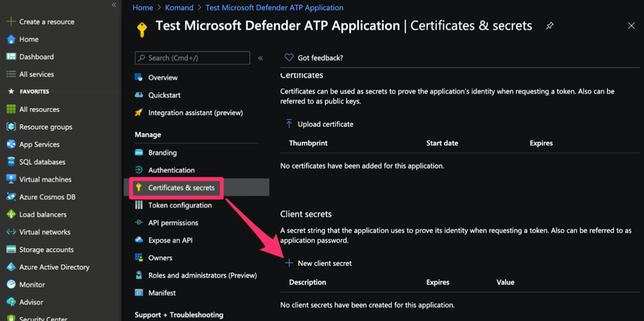Click the Upload certificate arrow icon
644x321 pixels.
[289, 124]
